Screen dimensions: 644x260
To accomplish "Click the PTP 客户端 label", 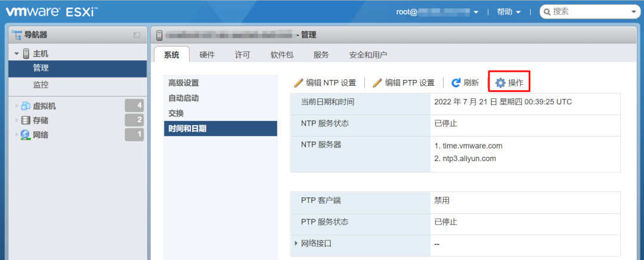I will [x=321, y=201].
